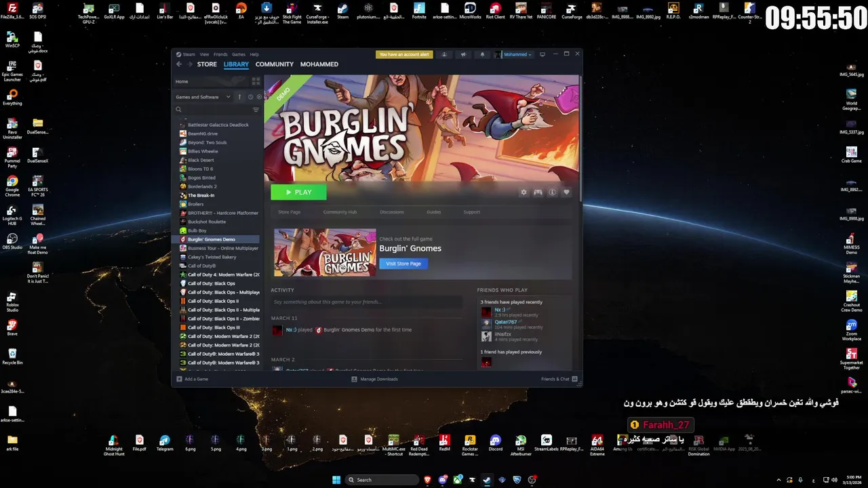Click Visit Store Page button
This screenshot has height=488, width=868.
click(403, 264)
